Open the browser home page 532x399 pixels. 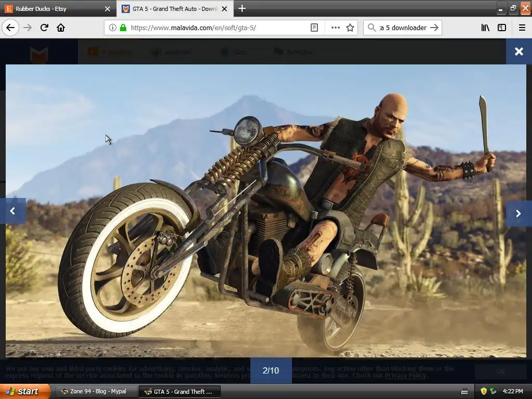[61, 28]
